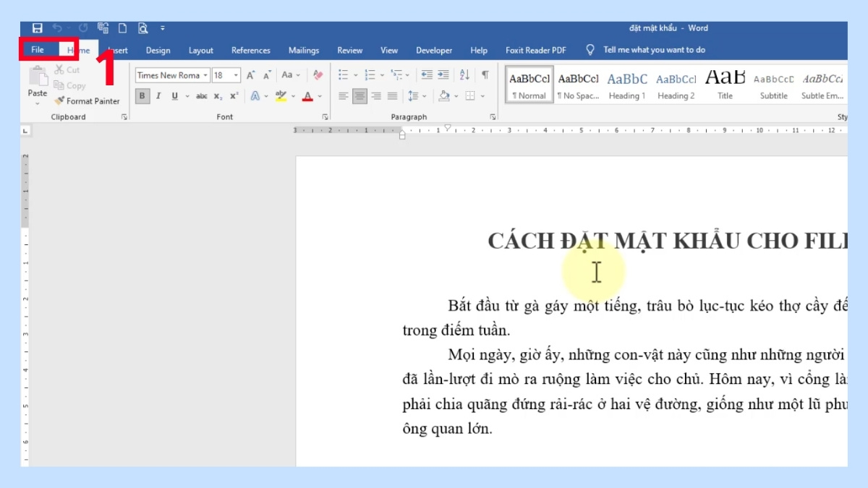Enable center paragraph alignment
The image size is (868, 488).
click(359, 95)
